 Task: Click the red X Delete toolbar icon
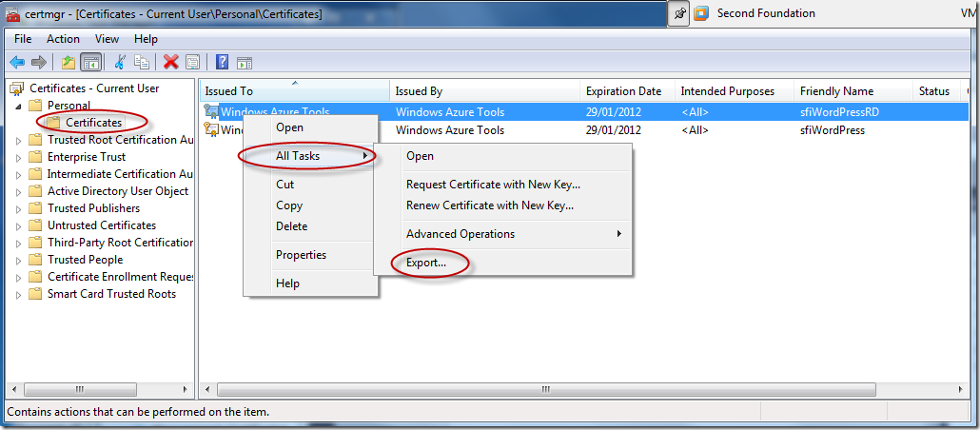coord(170,62)
